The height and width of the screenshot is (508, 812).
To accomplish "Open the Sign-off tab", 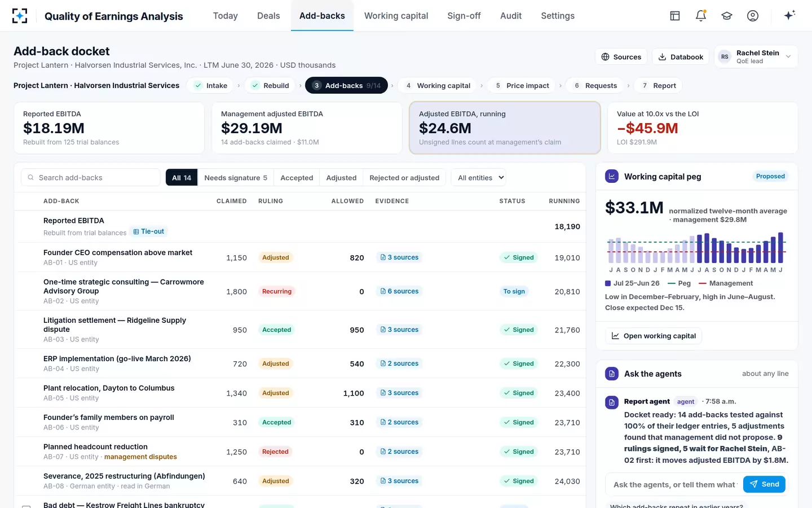I will coord(464,16).
